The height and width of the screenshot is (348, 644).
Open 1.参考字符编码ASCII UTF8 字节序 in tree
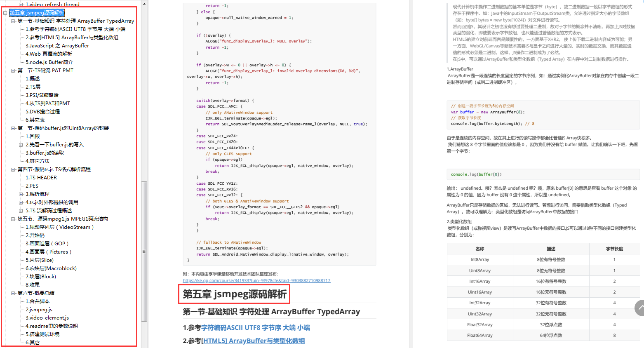75,29
